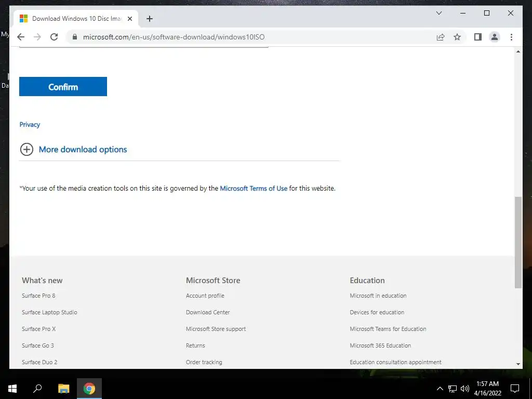Open the tab search chevron
The height and width of the screenshot is (399, 532).
click(x=438, y=13)
